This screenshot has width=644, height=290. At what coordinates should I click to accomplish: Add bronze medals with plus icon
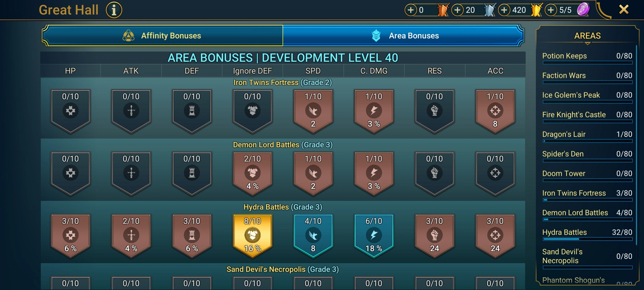coord(411,10)
